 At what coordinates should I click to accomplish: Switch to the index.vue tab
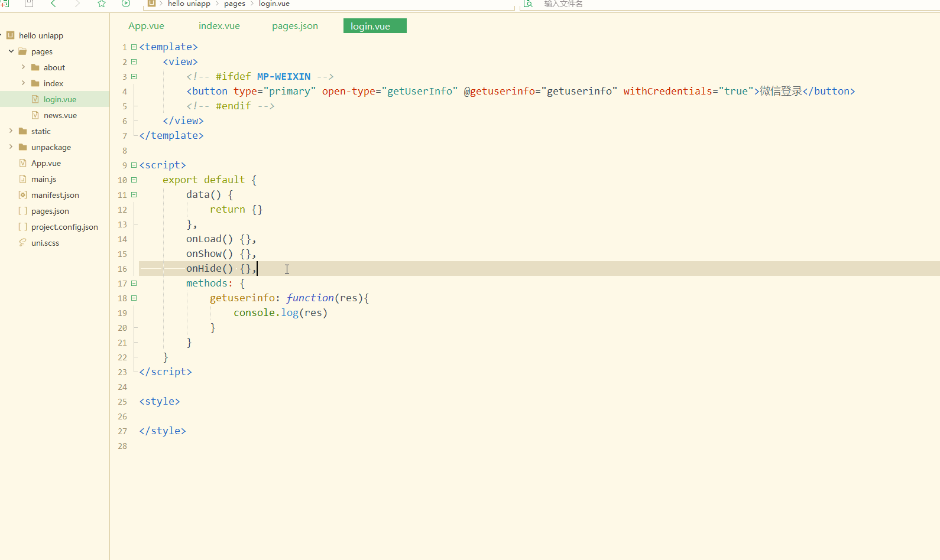coord(219,26)
